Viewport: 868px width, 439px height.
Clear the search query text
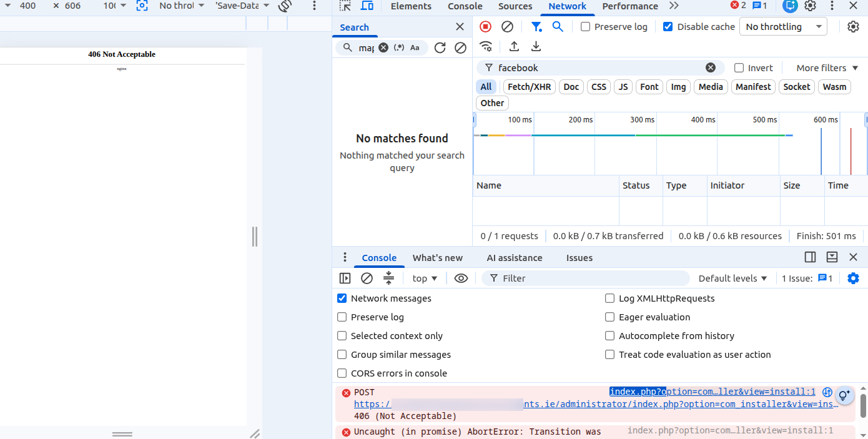pos(383,47)
